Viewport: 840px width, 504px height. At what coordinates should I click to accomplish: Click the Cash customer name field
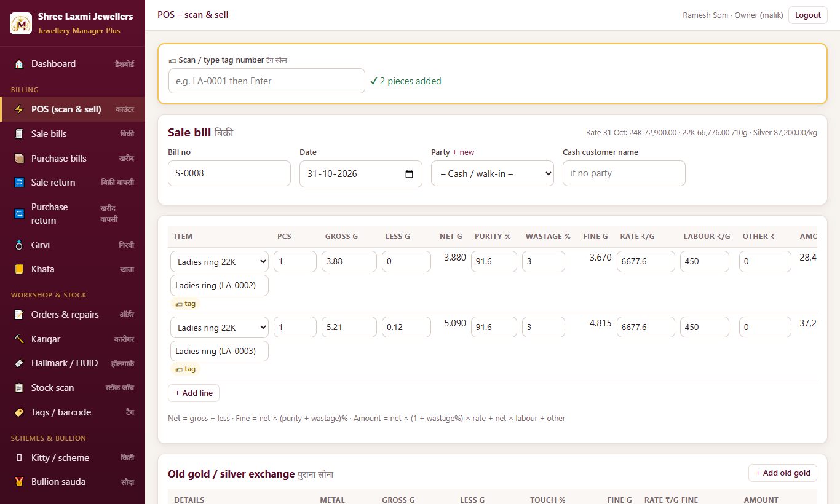624,173
